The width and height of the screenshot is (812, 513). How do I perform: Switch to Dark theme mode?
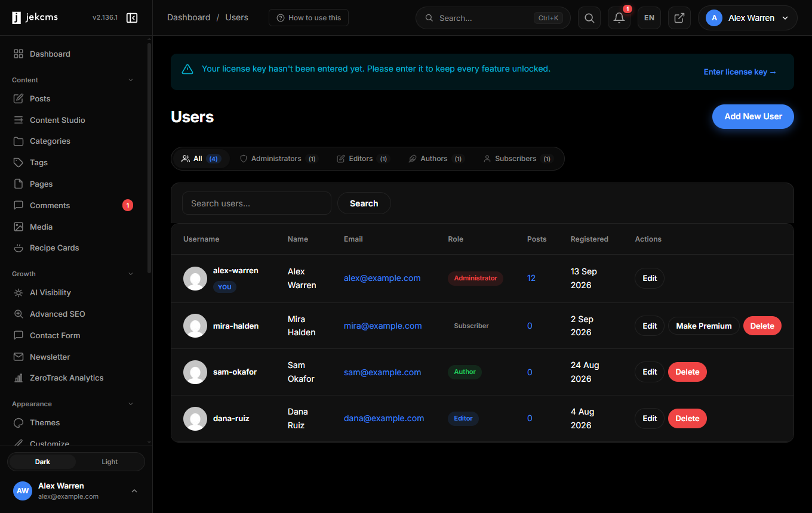[42, 462]
